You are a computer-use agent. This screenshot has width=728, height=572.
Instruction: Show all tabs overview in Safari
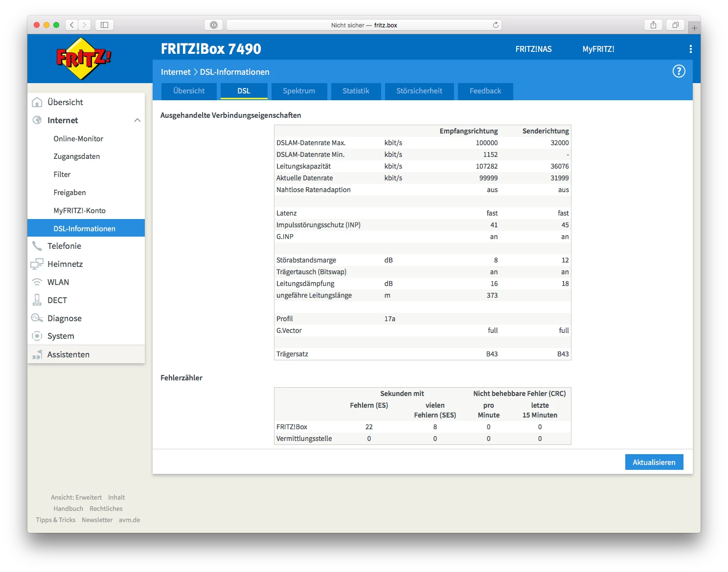[x=675, y=25]
